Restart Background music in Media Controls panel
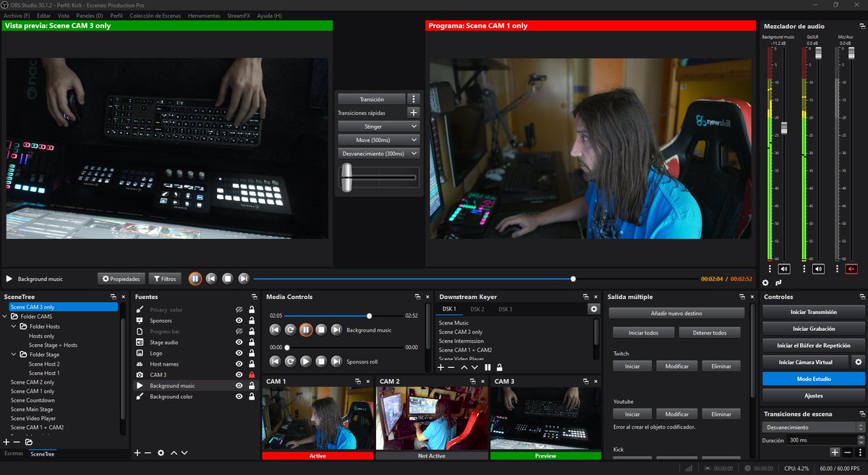The height and width of the screenshot is (475, 868). point(290,329)
